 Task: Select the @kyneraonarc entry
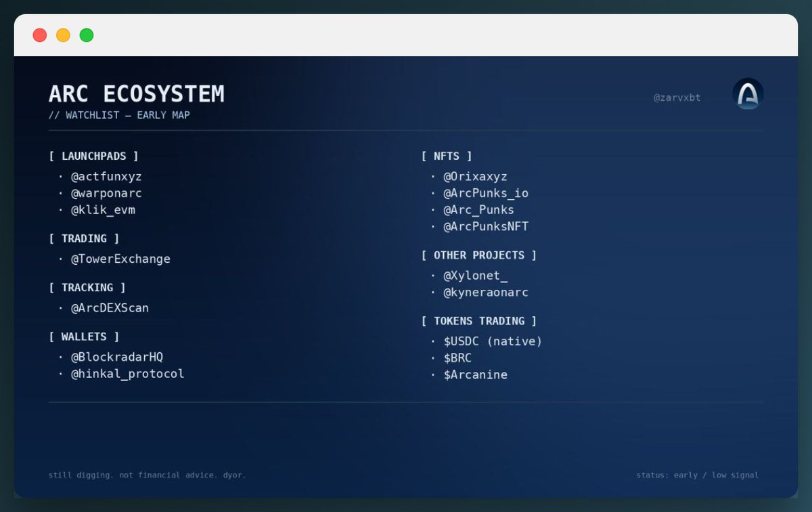tap(486, 293)
